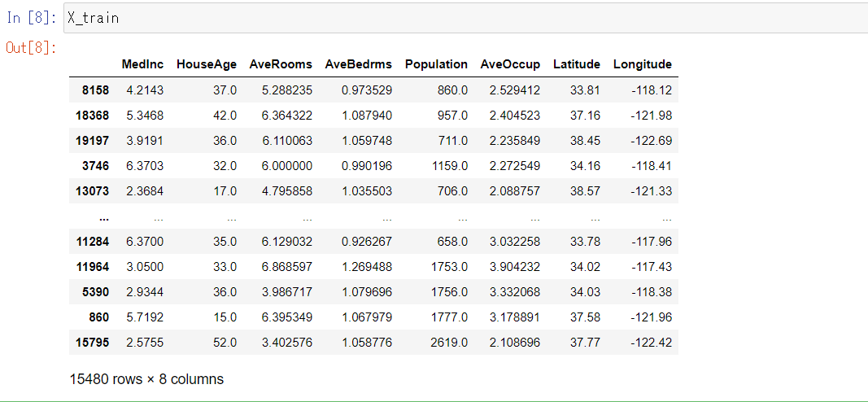Select row index 15795
Image resolution: width=868 pixels, height=402 pixels.
[x=94, y=343]
